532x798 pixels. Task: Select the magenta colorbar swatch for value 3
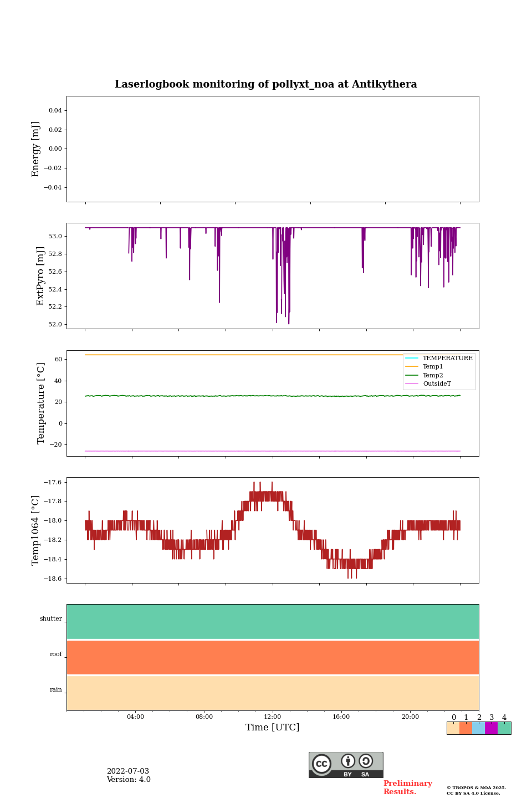tap(491, 728)
